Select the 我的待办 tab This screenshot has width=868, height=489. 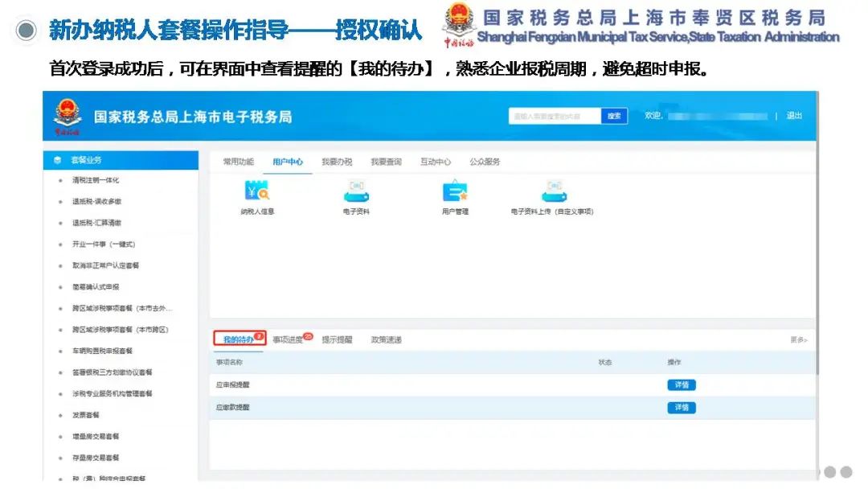[240, 339]
